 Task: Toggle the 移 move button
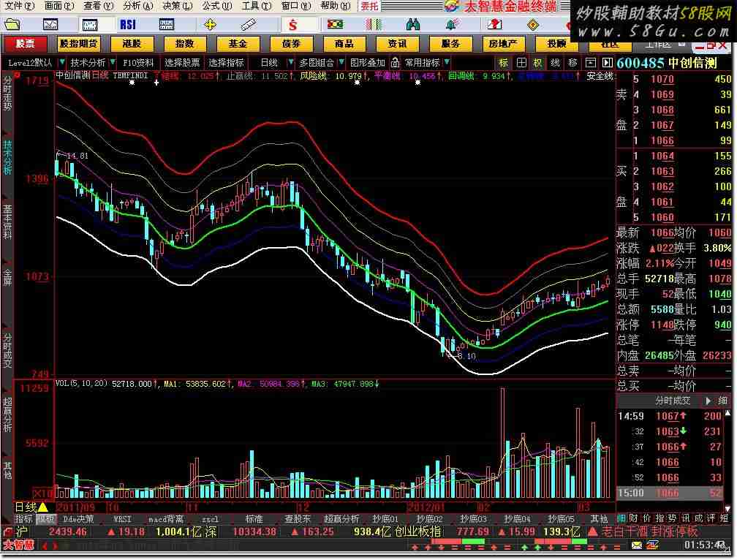(x=572, y=62)
